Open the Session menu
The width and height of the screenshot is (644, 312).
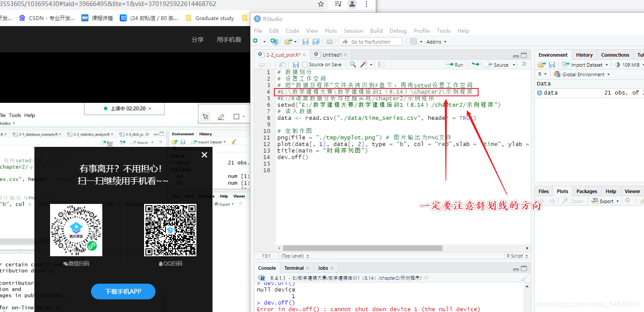[354, 31]
